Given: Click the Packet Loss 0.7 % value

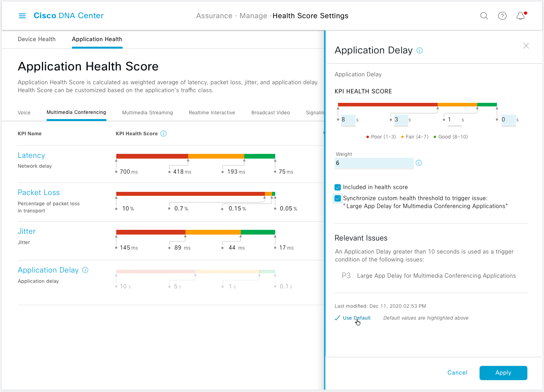Looking at the screenshot, I should (181, 208).
